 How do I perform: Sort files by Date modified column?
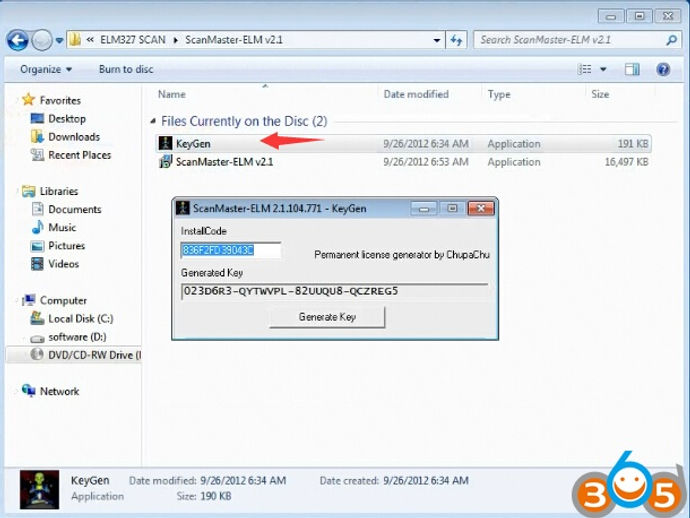click(416, 94)
